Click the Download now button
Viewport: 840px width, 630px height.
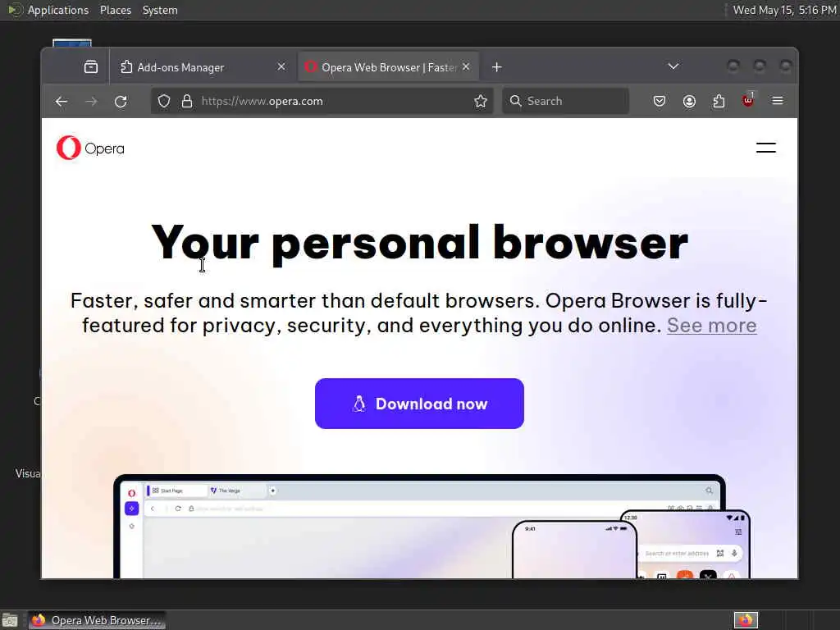(419, 404)
